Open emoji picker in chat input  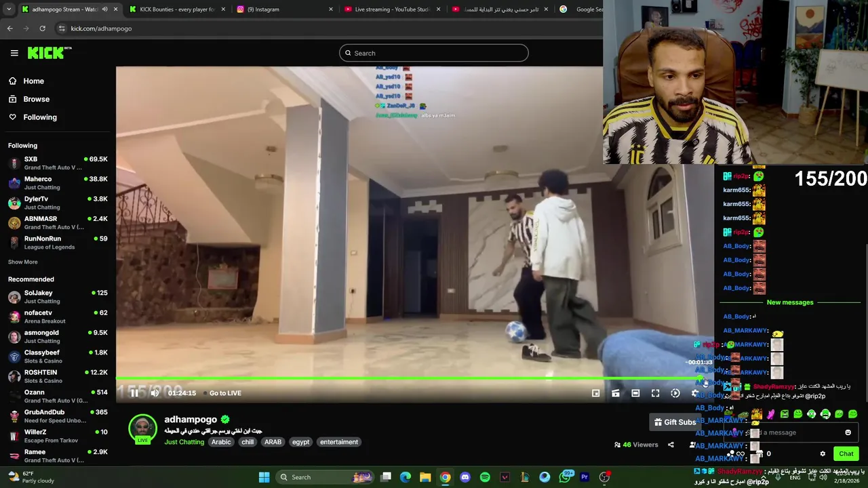coord(848,432)
